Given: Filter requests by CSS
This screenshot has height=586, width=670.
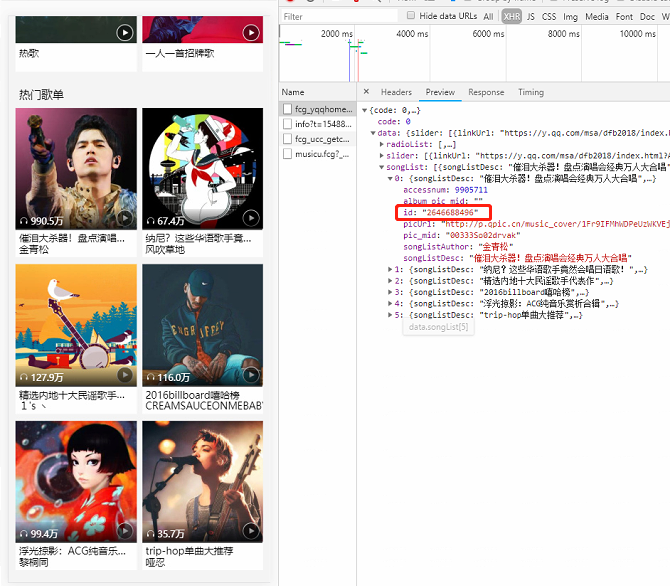Looking at the screenshot, I should tap(549, 16).
